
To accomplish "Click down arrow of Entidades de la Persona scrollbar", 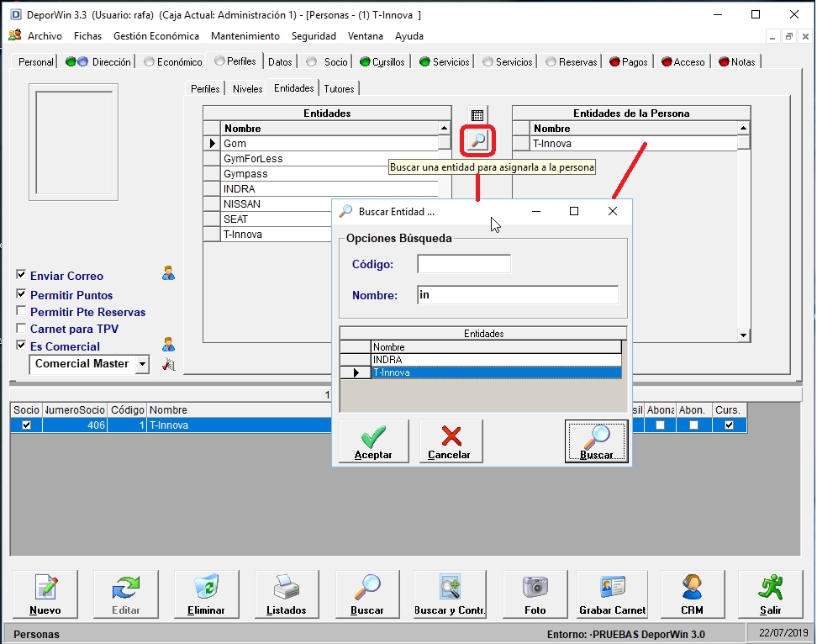I will coord(744,335).
